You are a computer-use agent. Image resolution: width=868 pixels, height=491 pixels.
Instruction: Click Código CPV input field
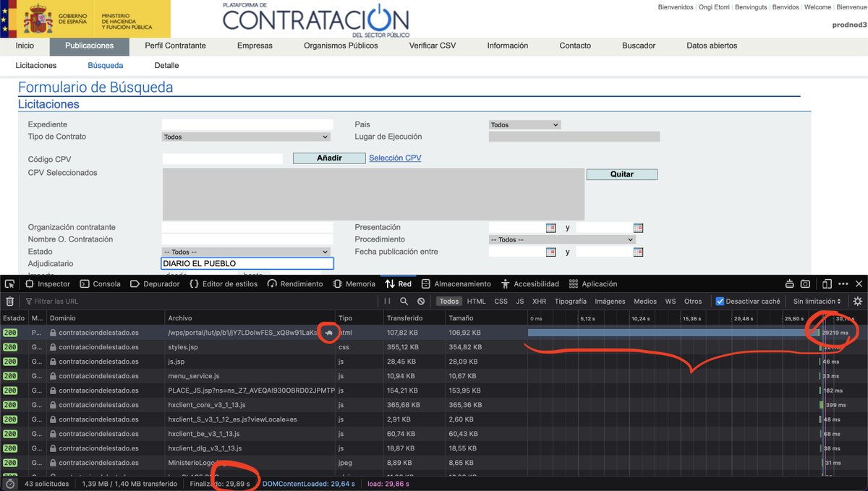coord(223,159)
